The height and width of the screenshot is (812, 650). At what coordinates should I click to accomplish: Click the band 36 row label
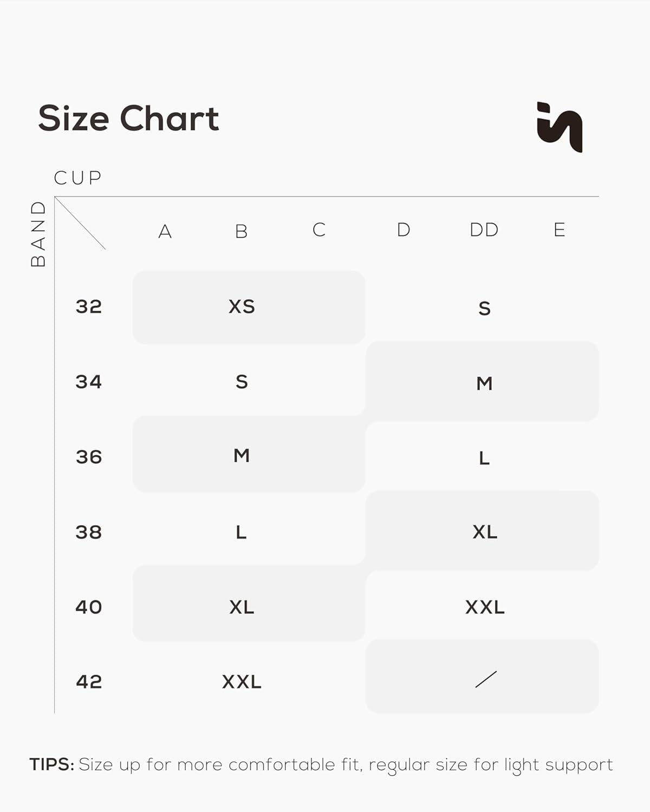point(89,457)
